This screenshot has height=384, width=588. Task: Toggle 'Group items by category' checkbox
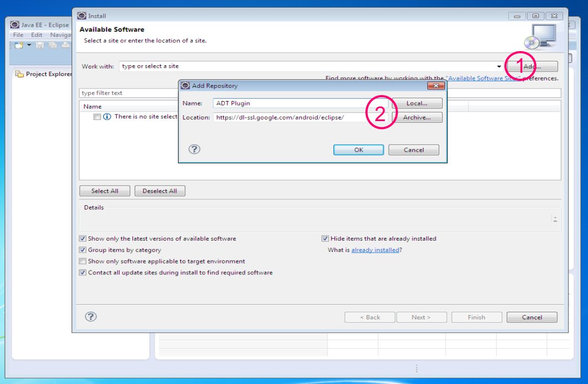pos(83,250)
